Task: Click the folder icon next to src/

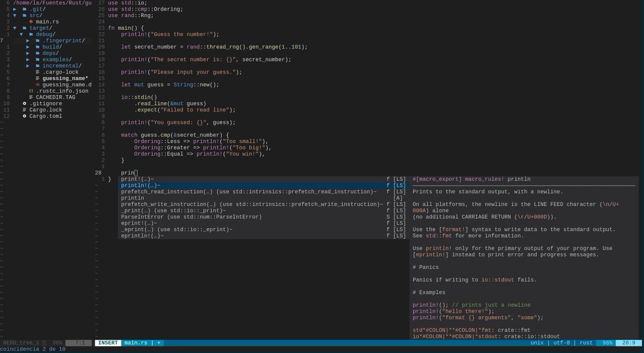Action: pyautogui.click(x=24, y=14)
